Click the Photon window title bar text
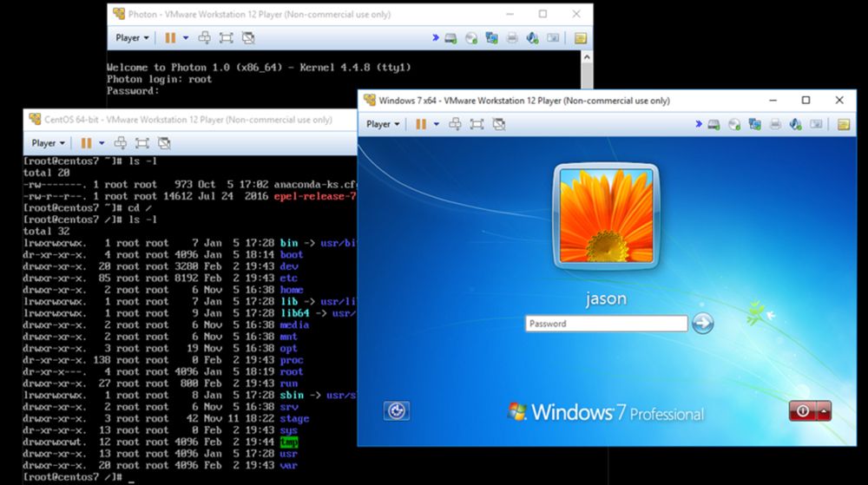This screenshot has height=485, width=868. pos(259,15)
